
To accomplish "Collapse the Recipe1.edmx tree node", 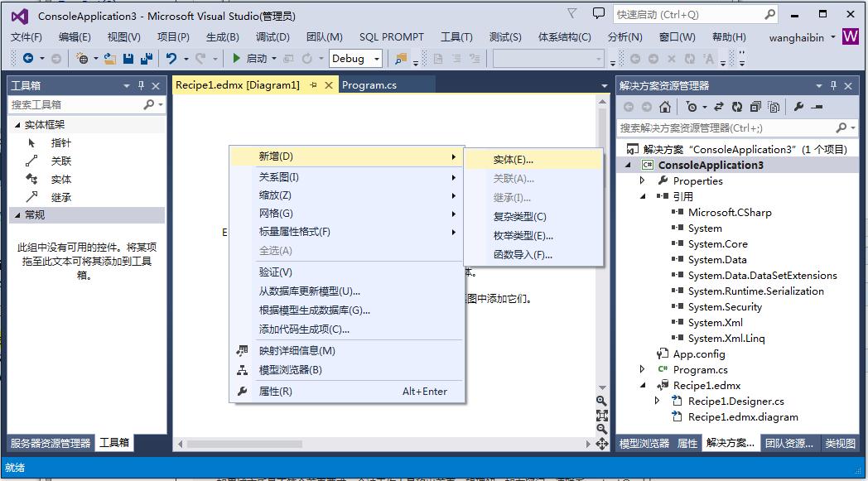I will coord(643,385).
